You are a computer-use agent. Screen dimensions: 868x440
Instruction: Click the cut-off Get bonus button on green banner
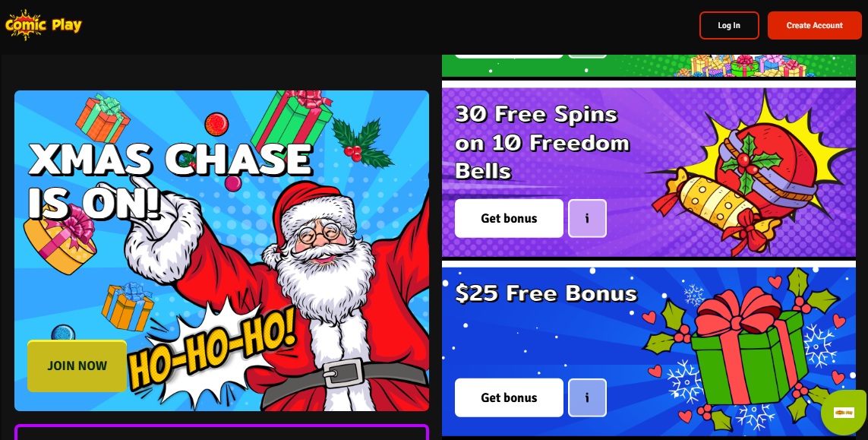[x=509, y=56]
